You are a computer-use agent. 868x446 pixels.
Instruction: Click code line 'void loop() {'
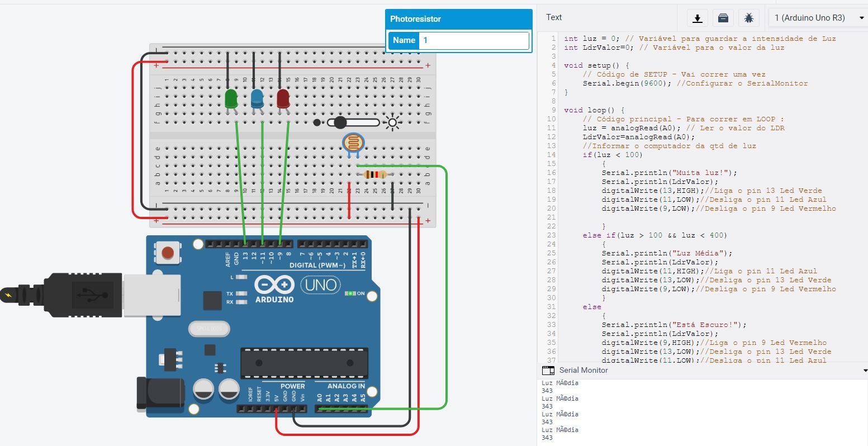coord(594,110)
